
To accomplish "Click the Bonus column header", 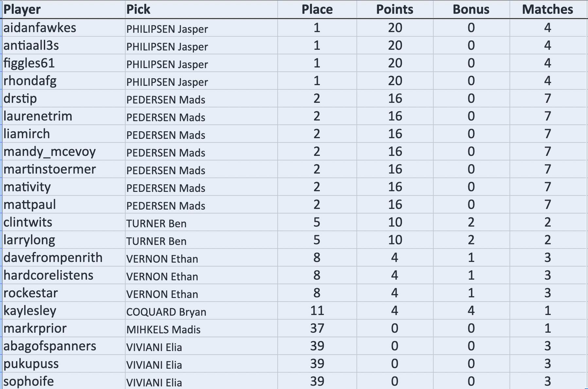I will (x=471, y=9).
